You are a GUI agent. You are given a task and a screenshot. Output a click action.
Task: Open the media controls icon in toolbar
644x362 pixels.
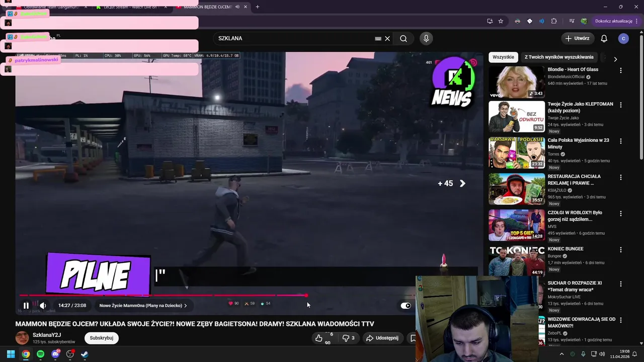pyautogui.click(x=572, y=21)
